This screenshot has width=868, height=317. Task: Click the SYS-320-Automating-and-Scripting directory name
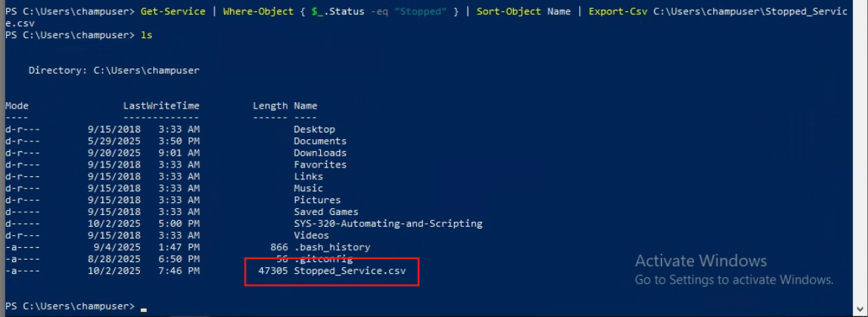click(x=388, y=223)
